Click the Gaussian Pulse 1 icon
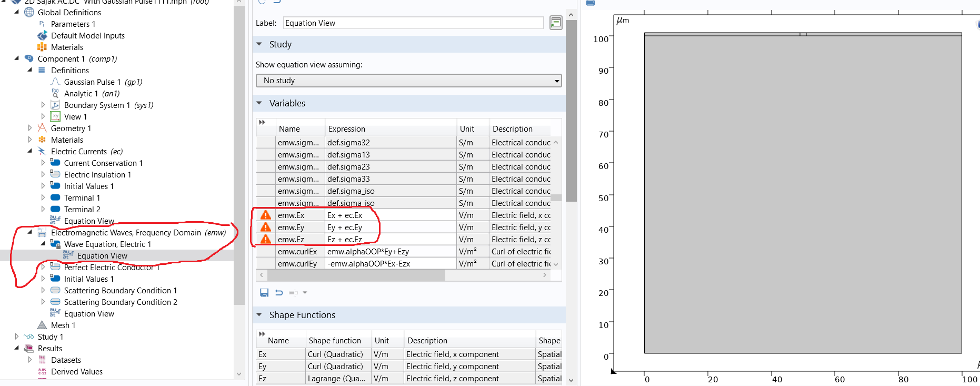This screenshot has width=980, height=386. point(55,82)
